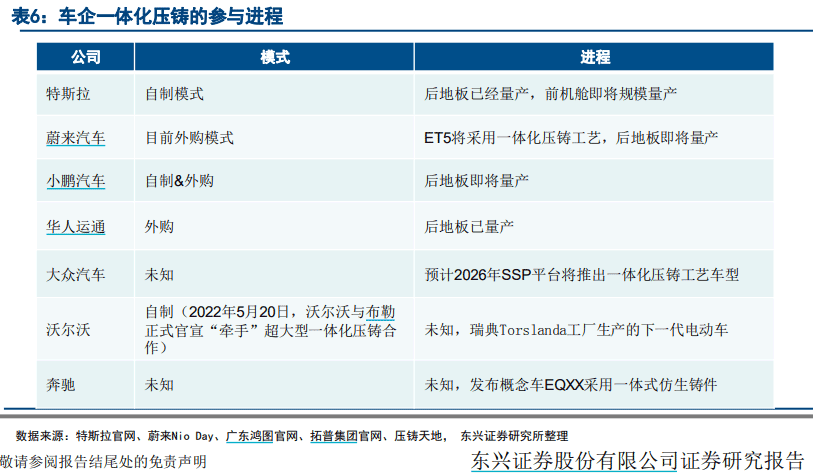Select the 模式 column header
Viewport: 813px width, 476px height.
tap(274, 57)
